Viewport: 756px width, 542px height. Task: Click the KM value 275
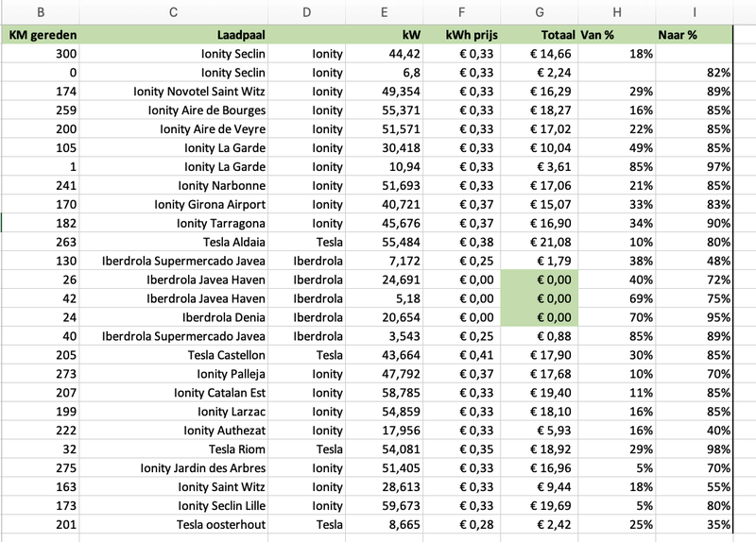point(41,467)
